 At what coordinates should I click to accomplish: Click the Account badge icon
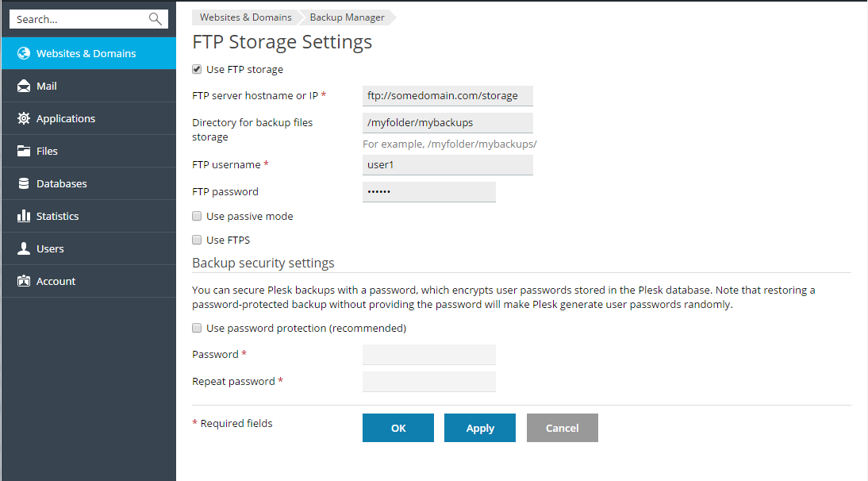[23, 281]
